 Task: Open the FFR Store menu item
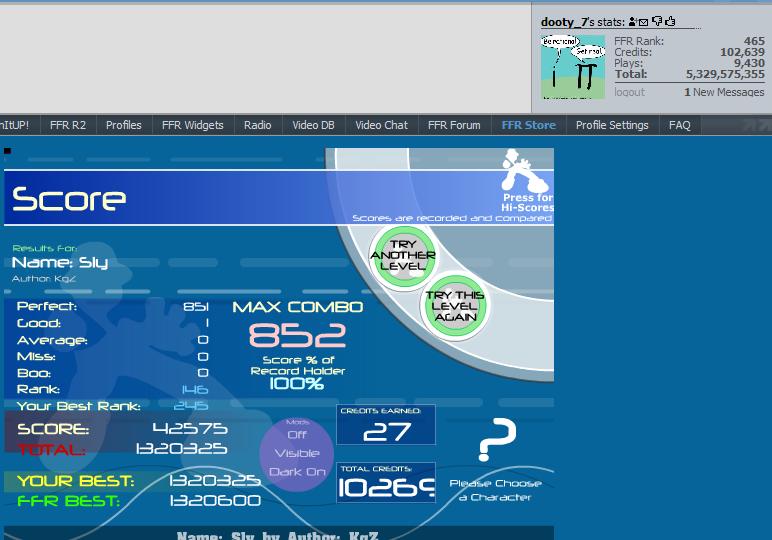pos(528,125)
